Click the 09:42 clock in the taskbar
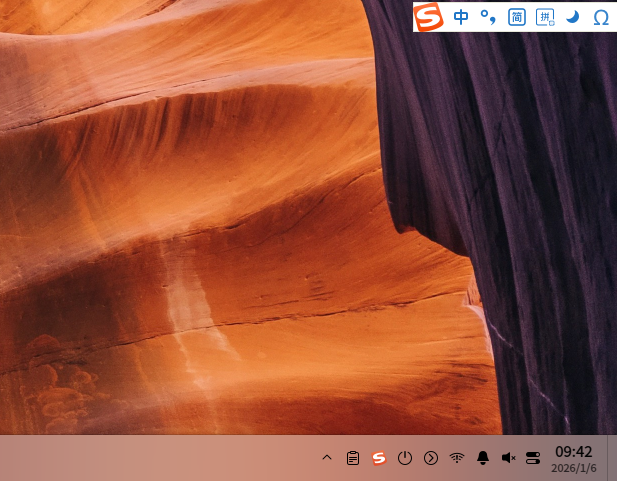 coord(573,451)
